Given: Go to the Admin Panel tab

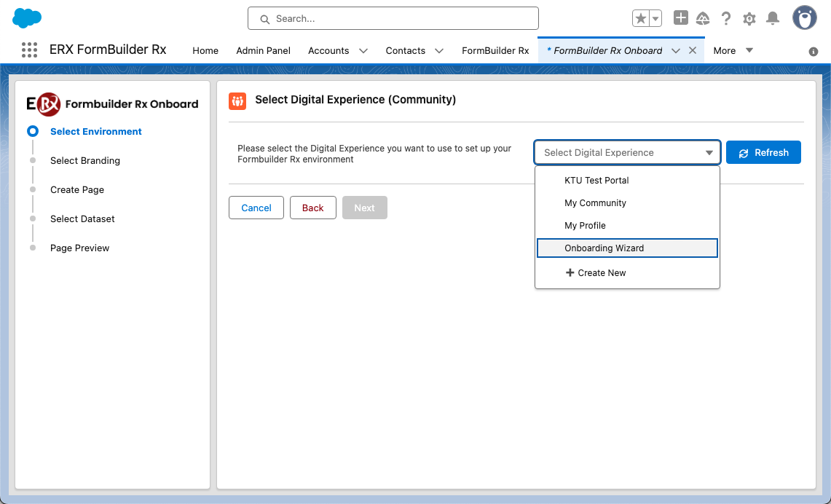Looking at the screenshot, I should (263, 51).
